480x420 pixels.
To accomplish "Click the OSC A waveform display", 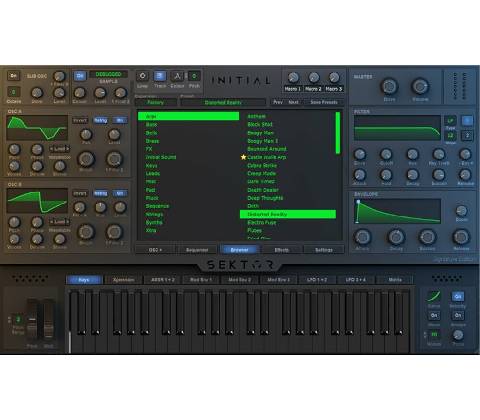I will point(37,128).
